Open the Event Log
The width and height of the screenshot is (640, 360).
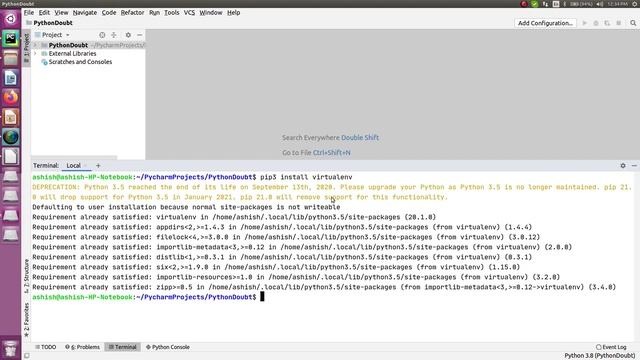click(611, 347)
